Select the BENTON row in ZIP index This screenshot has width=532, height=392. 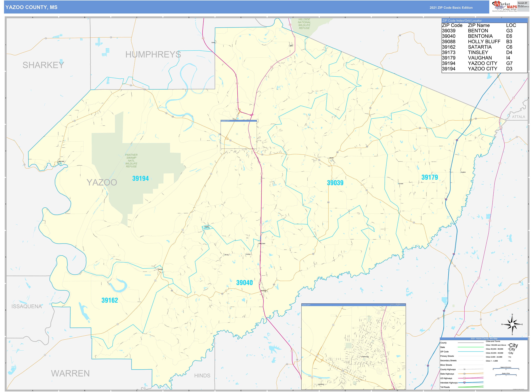point(484,31)
